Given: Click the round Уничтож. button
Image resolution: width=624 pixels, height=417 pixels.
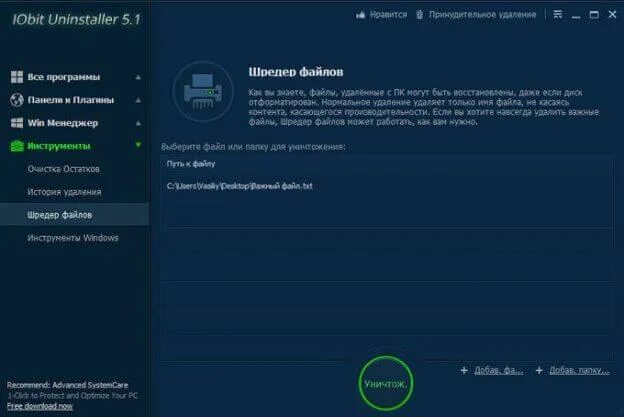Looking at the screenshot, I should tap(385, 384).
